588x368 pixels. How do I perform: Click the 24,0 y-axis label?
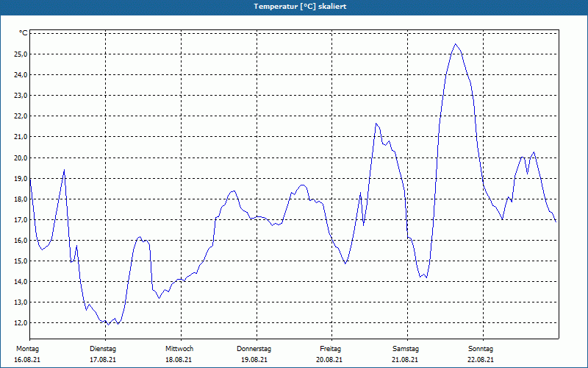click(x=21, y=75)
